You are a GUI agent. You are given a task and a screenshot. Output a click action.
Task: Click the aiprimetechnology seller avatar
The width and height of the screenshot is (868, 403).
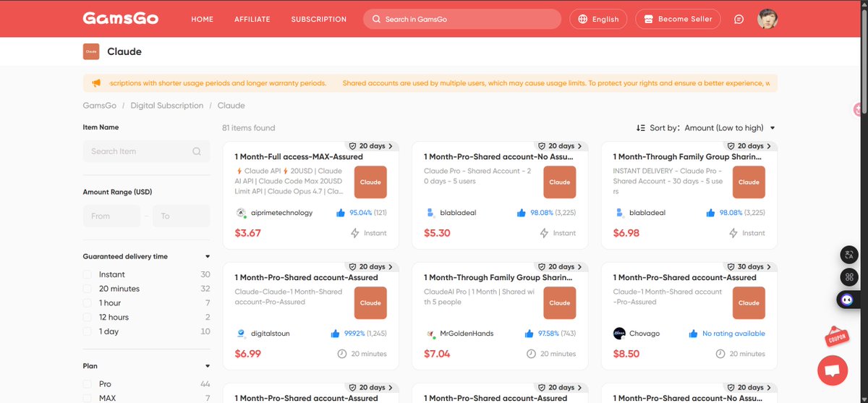241,213
